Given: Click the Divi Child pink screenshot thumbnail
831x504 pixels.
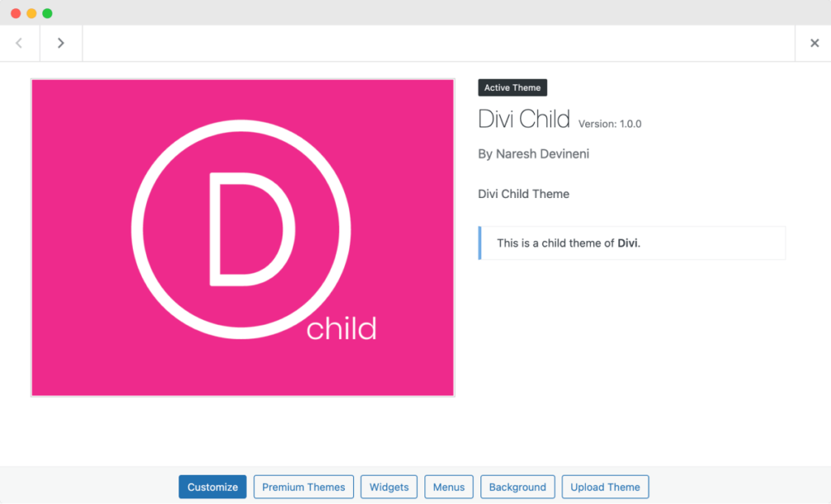Looking at the screenshot, I should (243, 238).
